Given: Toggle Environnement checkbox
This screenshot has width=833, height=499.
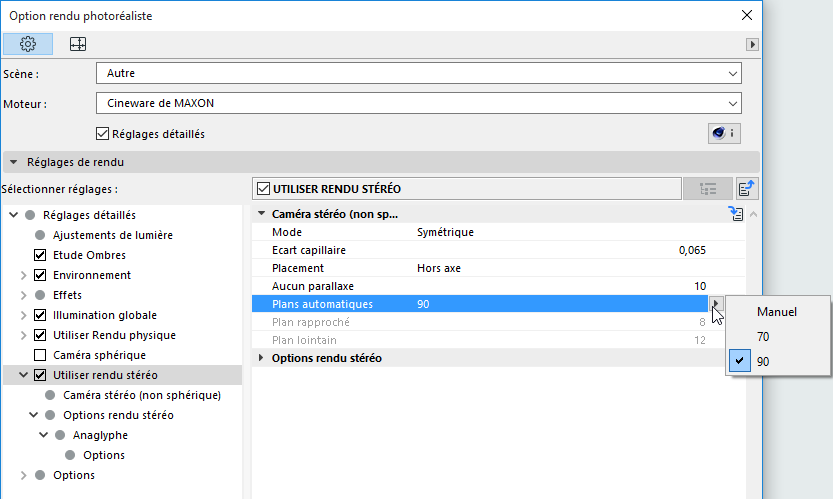Looking at the screenshot, I should click(x=40, y=275).
